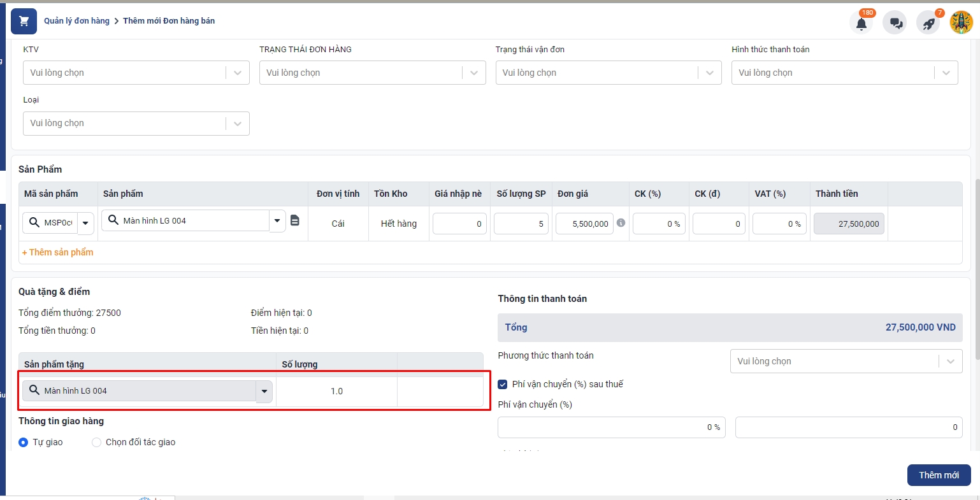
Task: Click Thêm mới Đơn hàng bán breadcrumb
Action: pyautogui.click(x=169, y=21)
